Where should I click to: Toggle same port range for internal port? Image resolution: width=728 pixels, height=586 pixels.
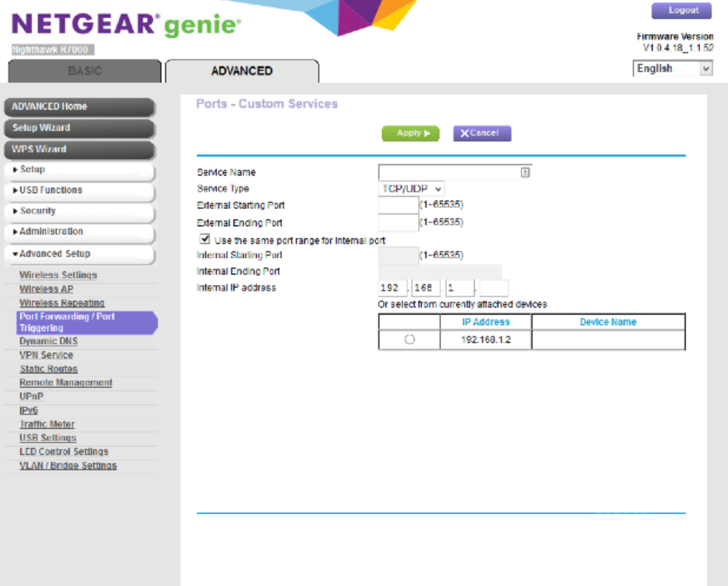(x=204, y=240)
